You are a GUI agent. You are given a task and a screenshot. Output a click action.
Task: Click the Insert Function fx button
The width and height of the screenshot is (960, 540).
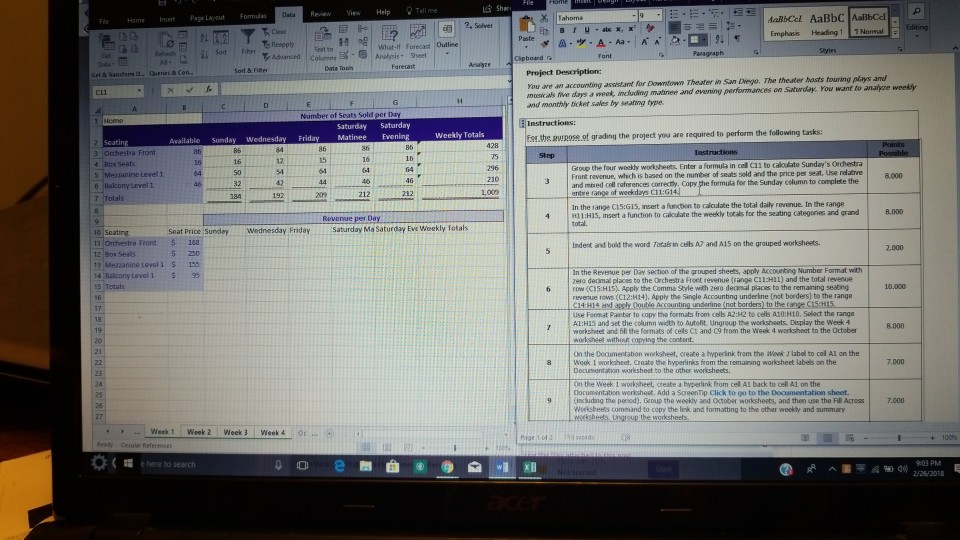[x=208, y=89]
